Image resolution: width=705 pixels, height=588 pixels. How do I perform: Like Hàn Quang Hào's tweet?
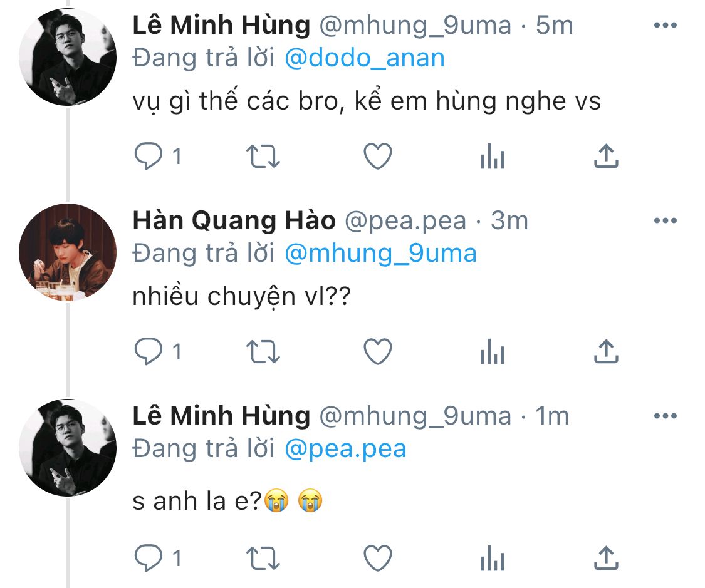pyautogui.click(x=378, y=352)
